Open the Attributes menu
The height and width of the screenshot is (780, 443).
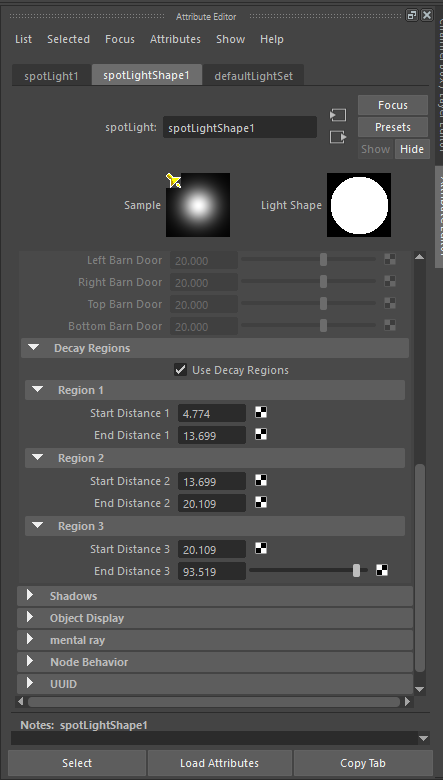(176, 39)
